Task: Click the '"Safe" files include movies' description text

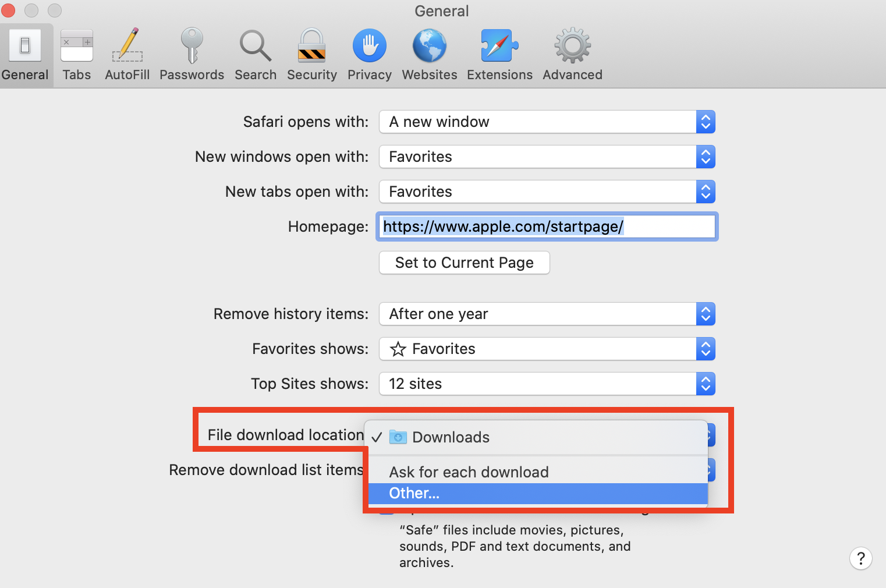Action: [515, 546]
